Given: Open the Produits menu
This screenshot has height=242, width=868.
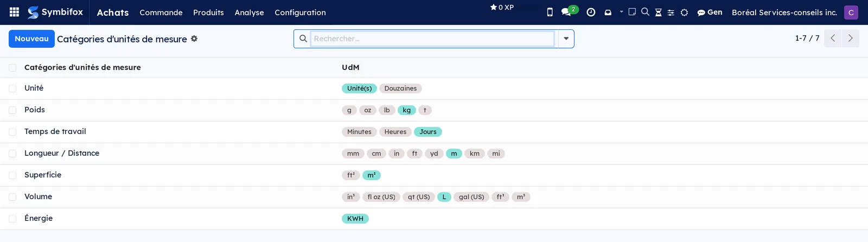Looking at the screenshot, I should (208, 12).
